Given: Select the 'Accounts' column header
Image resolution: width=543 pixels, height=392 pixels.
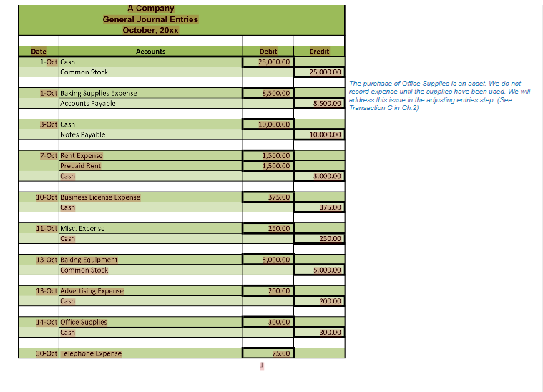Looking at the screenshot, I should [150, 52].
